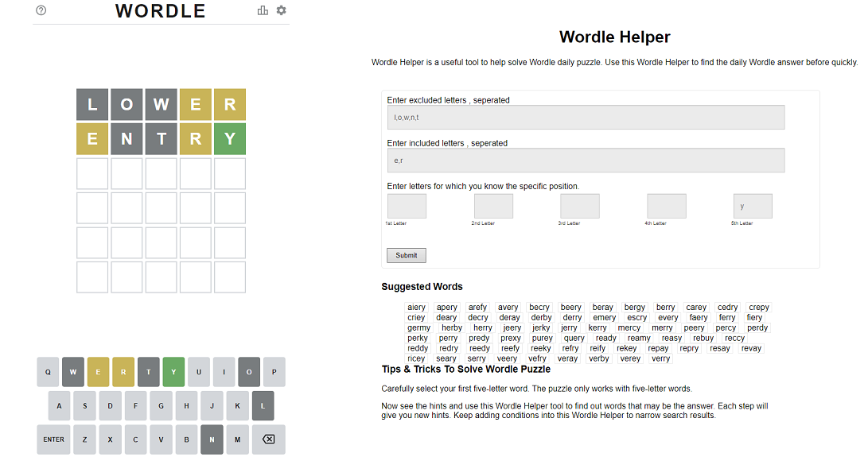
Task: Click first empty tile in third row
Action: pyautogui.click(x=92, y=174)
